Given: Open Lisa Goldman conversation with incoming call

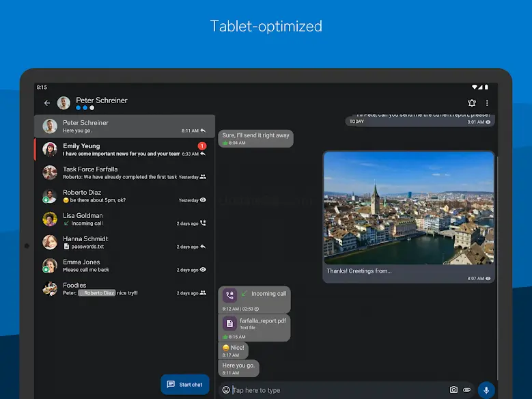Looking at the screenshot, I should point(124,219).
